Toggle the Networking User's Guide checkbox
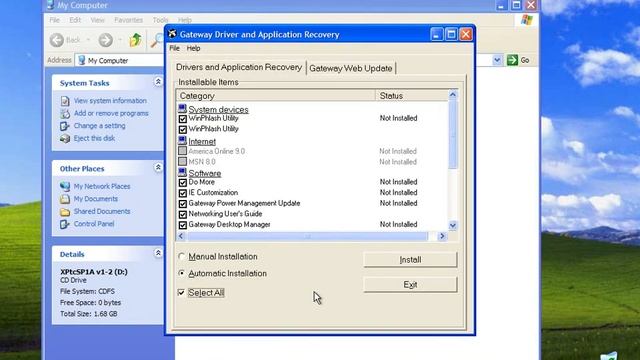Image resolution: width=640 pixels, height=360 pixels. click(x=182, y=214)
